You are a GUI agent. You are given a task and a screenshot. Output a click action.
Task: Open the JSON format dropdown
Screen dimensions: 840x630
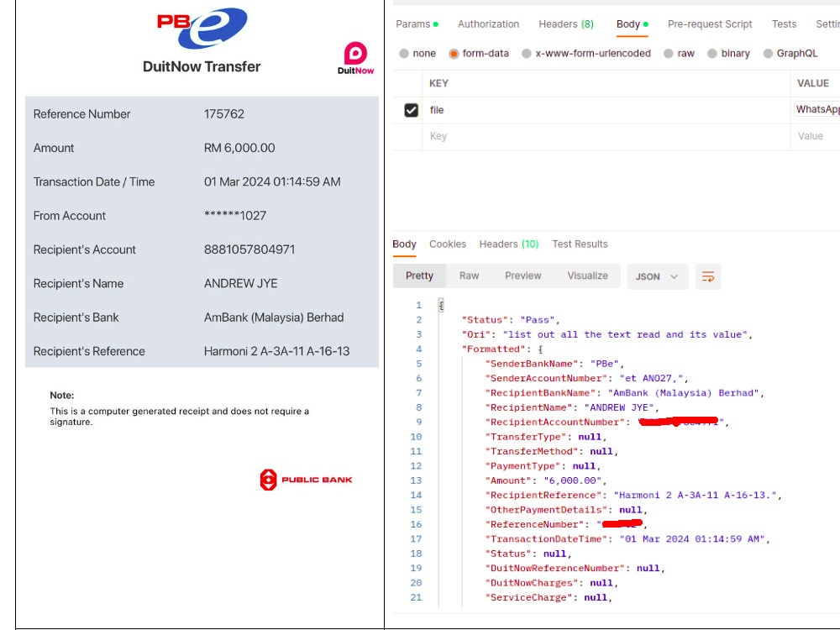658,276
